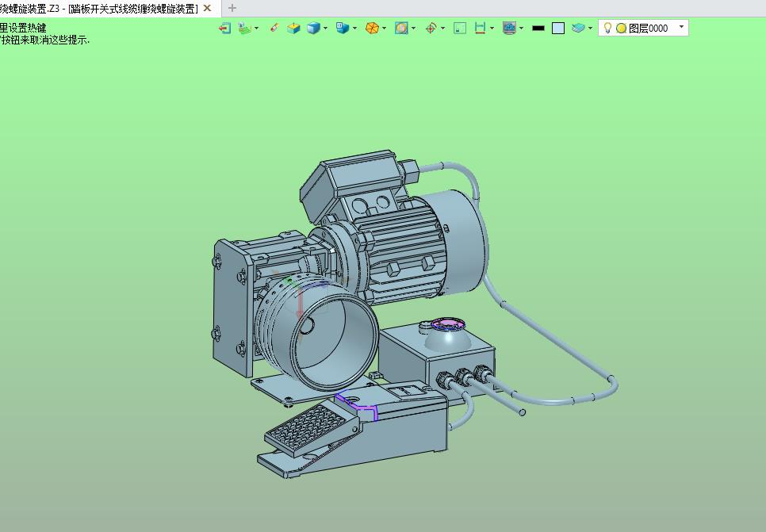Click the datum plane grid icon
This screenshot has height=532, width=766.
(x=244, y=29)
